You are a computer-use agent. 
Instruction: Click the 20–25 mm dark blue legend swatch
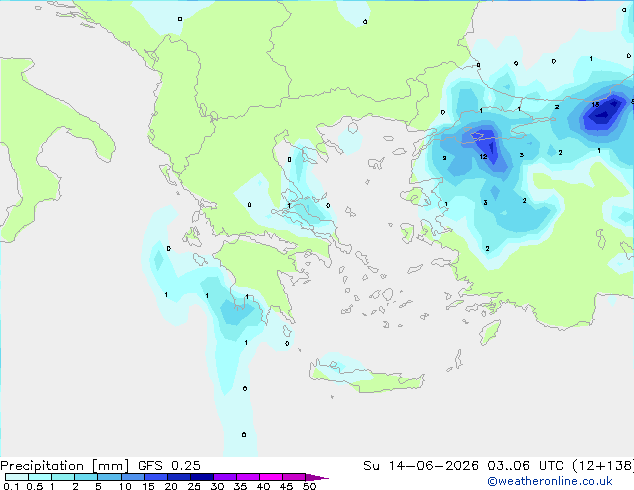178,477
